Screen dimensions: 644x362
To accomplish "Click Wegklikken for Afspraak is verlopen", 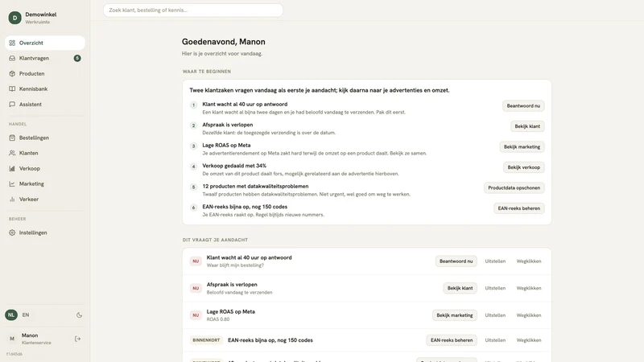I will [x=529, y=288].
